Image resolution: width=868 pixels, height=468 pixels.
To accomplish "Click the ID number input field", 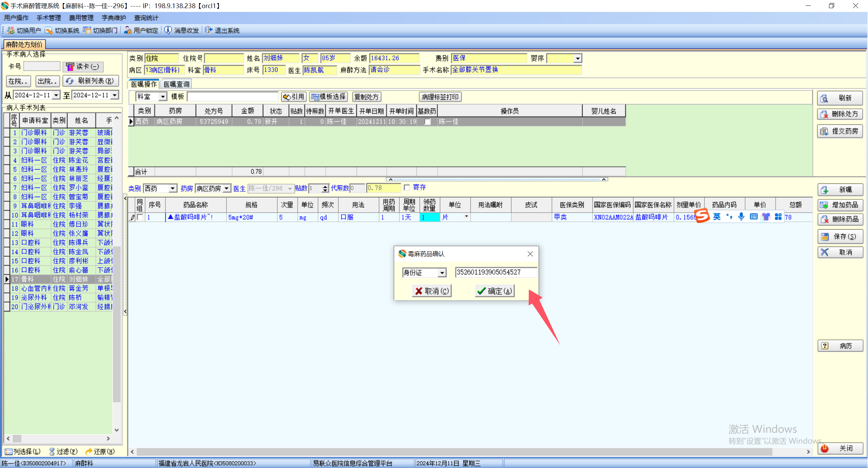I will [496, 272].
